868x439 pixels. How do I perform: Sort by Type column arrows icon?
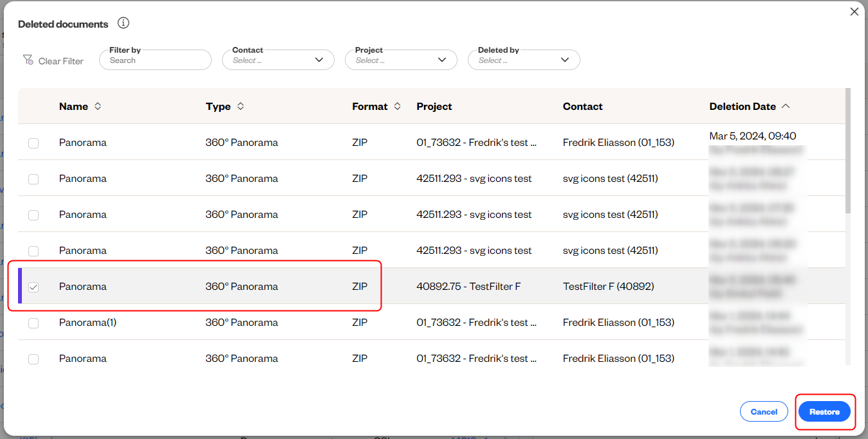[241, 107]
